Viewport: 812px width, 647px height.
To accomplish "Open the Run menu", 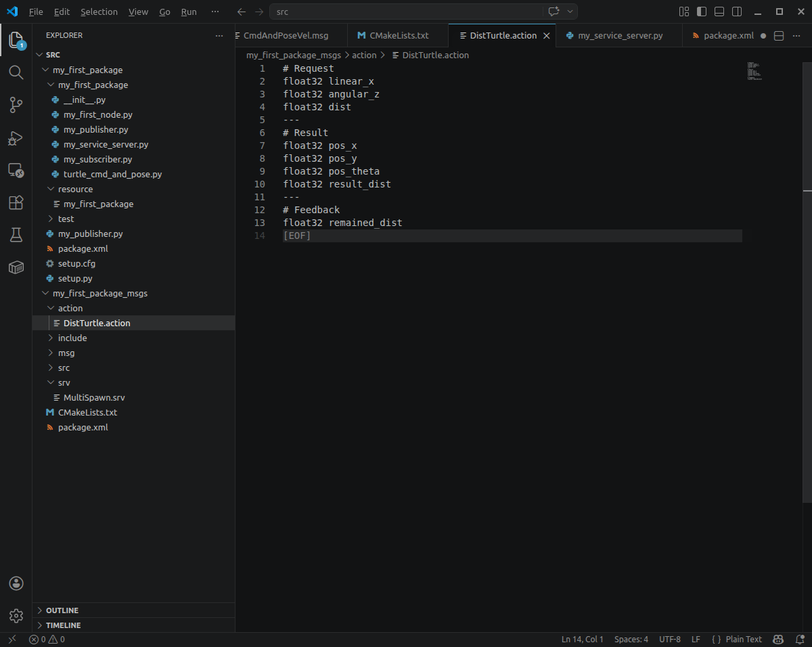I will coord(189,12).
